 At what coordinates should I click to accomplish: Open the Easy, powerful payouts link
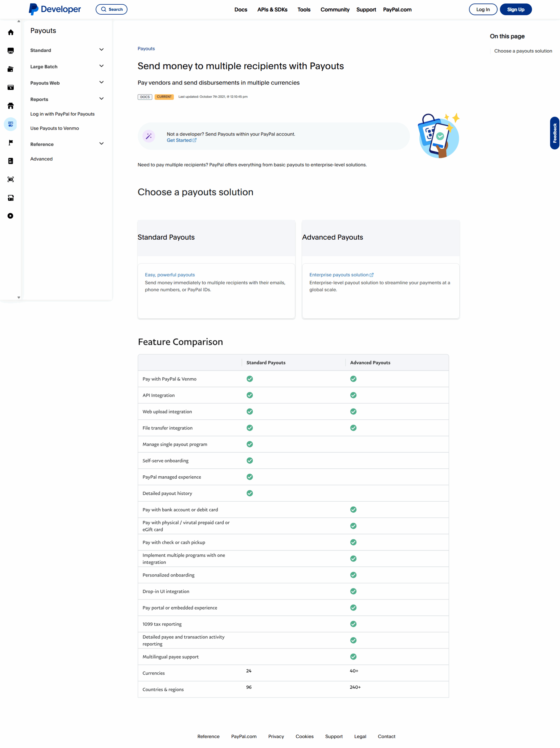pyautogui.click(x=170, y=275)
